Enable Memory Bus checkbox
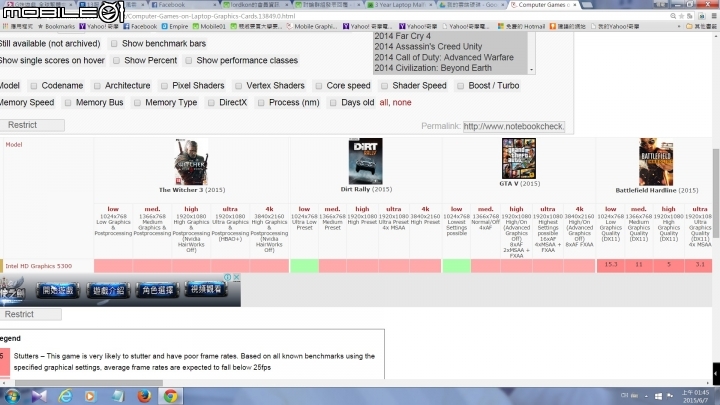The width and height of the screenshot is (720, 405). pos(68,103)
